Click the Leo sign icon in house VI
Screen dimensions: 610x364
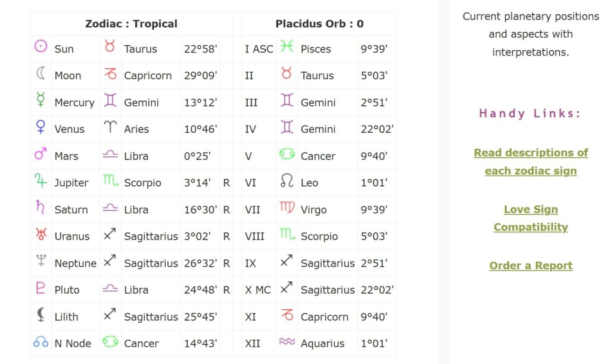point(287,181)
